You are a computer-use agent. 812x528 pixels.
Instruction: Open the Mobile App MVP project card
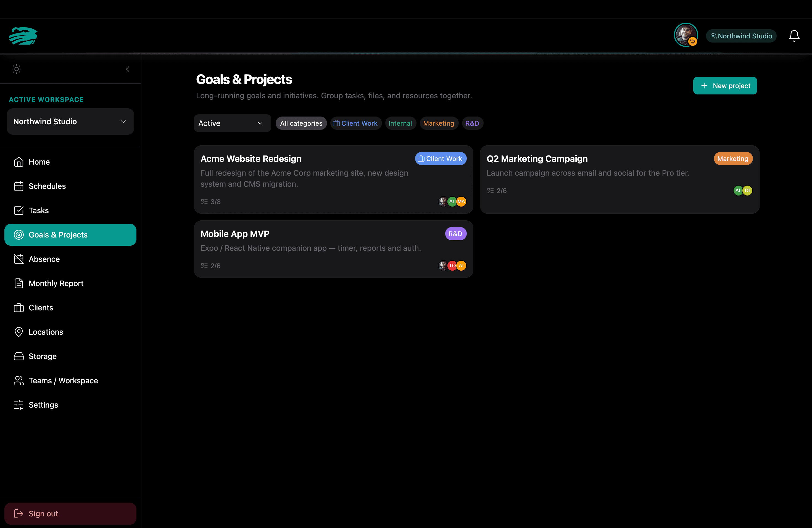pos(333,249)
